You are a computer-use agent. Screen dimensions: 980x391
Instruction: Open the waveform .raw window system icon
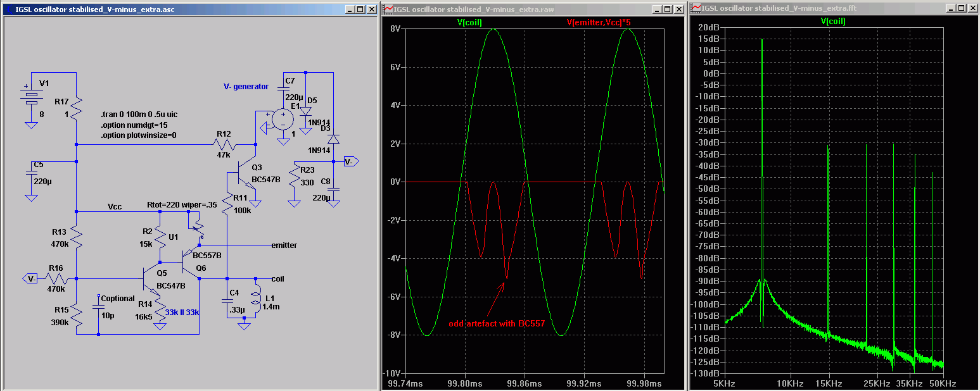(388, 9)
